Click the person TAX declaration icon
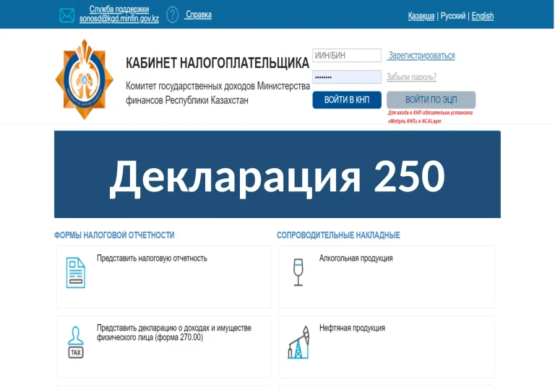Image resolution: width=555 pixels, height=392 pixels. 75,342
